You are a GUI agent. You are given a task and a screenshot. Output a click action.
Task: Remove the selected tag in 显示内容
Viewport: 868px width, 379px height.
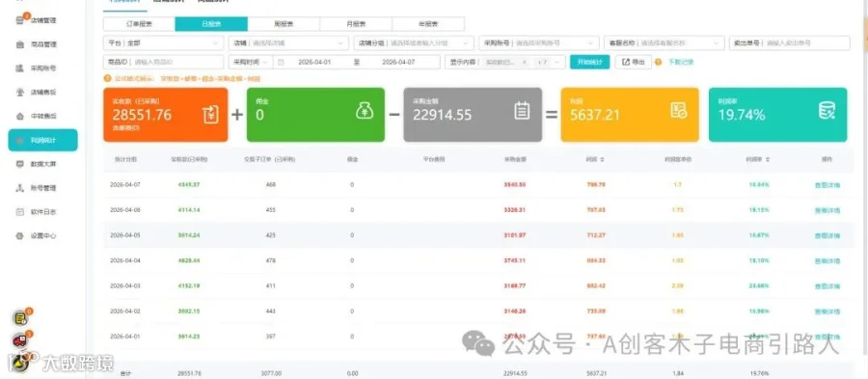point(524,62)
